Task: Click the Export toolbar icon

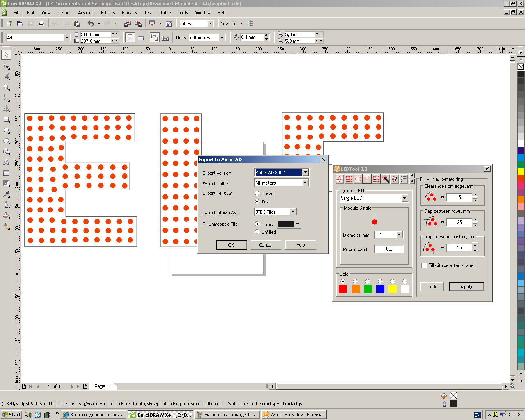Action: coord(138,23)
